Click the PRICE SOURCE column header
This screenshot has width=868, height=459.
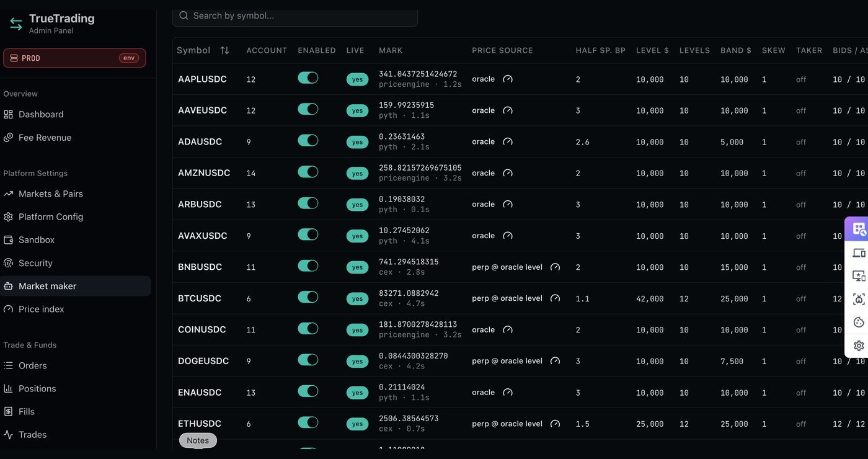(502, 50)
